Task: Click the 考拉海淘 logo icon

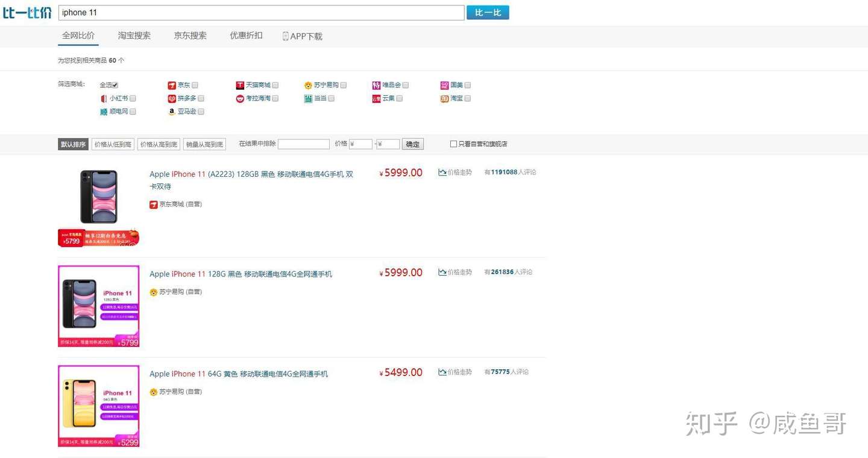Action: (x=240, y=98)
